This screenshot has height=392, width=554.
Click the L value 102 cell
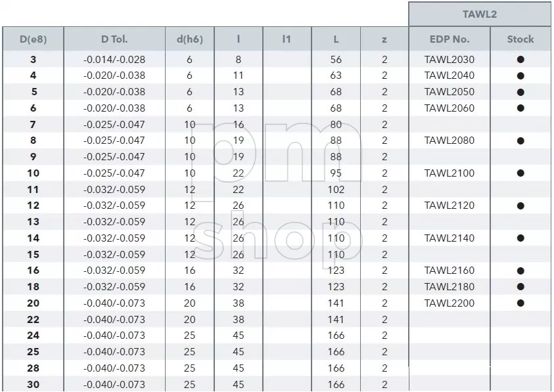tap(336, 190)
